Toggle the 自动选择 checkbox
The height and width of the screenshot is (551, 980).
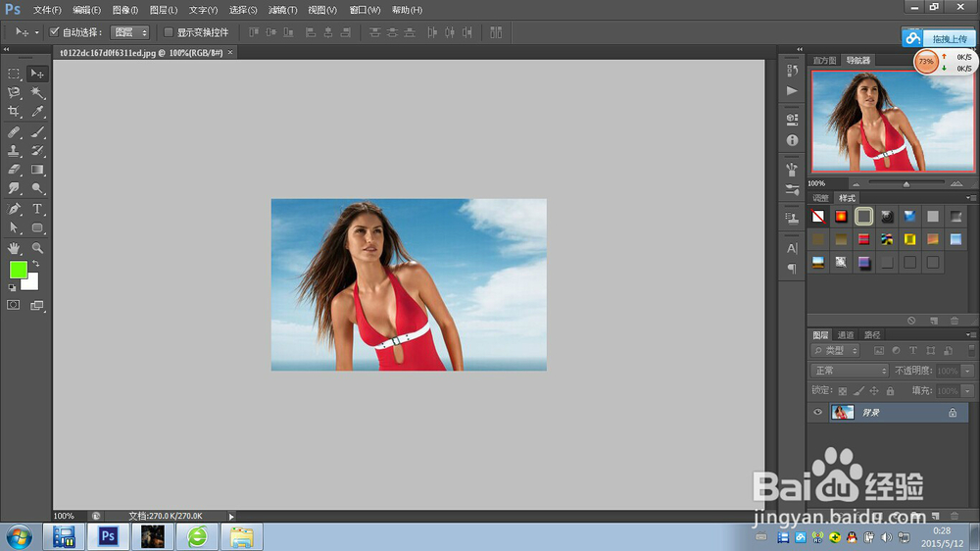[55, 32]
